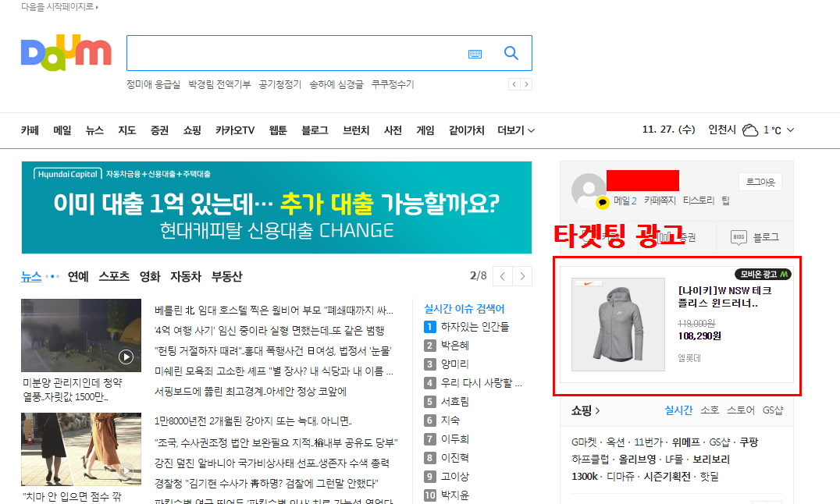Search suggested keyword 공기청정기

pyautogui.click(x=280, y=84)
